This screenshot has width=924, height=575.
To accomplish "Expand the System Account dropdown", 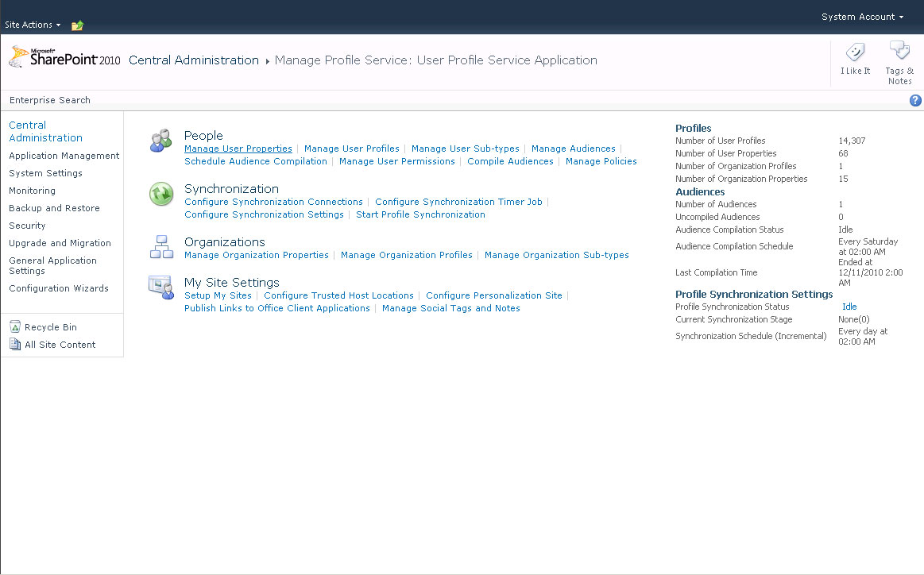I will click(x=862, y=17).
